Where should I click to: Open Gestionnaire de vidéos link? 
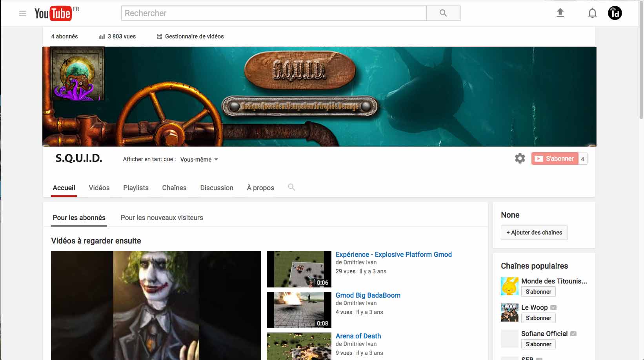[x=194, y=36]
